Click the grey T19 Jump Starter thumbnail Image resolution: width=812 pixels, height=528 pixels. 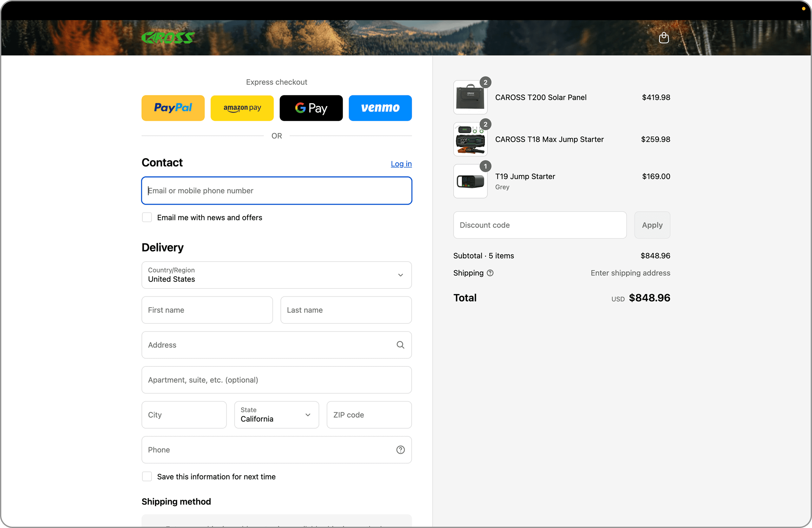[470, 181]
